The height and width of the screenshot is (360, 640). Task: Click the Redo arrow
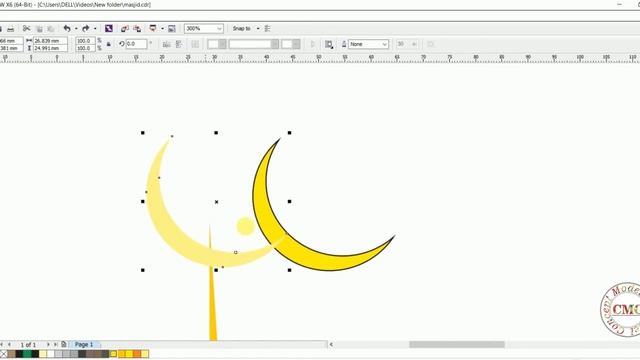86,29
